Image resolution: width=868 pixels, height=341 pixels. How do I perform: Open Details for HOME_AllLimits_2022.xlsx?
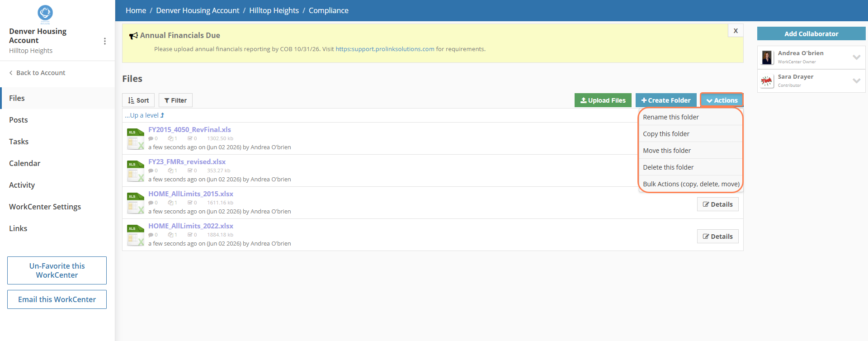point(717,237)
